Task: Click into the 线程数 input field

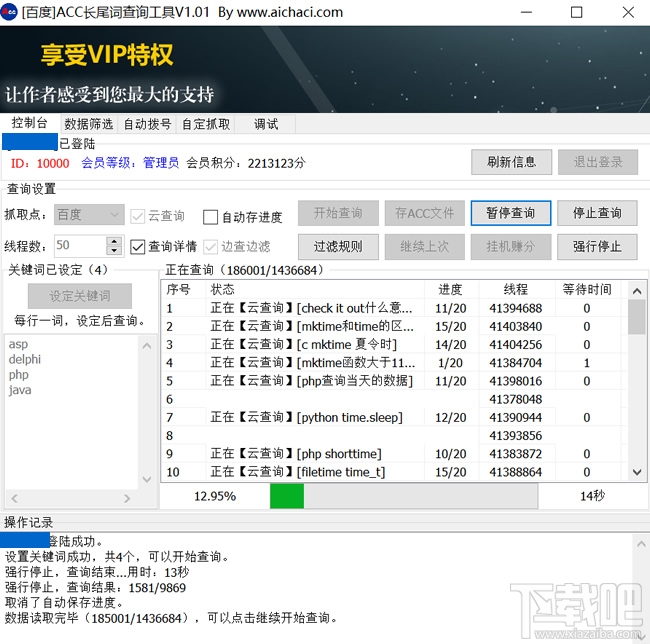Action: [80, 245]
